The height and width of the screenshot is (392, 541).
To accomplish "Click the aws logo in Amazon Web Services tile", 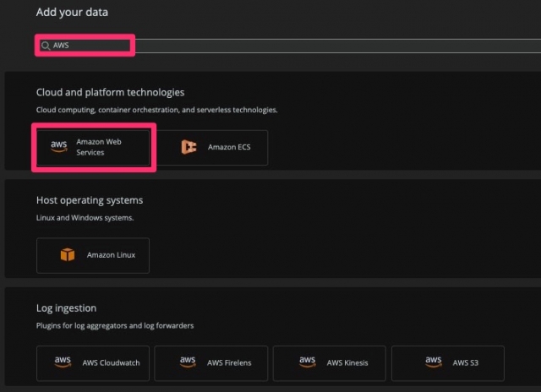I will point(59,146).
